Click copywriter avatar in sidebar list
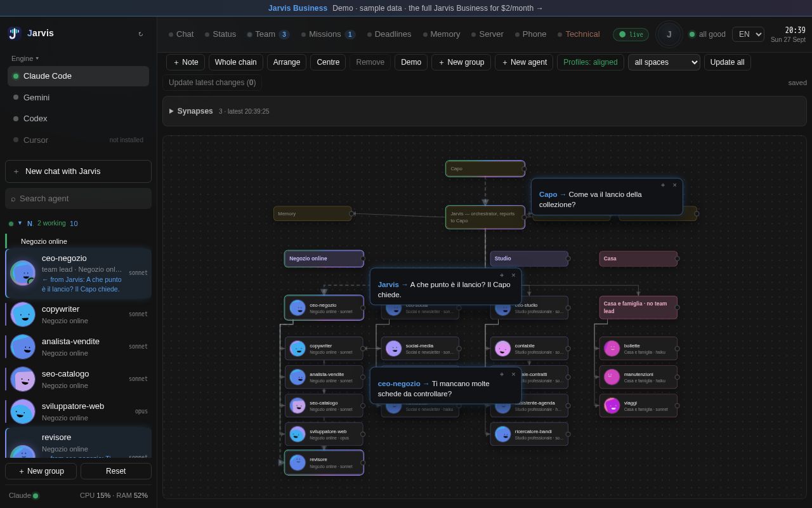The width and height of the screenshot is (812, 508). [23, 314]
